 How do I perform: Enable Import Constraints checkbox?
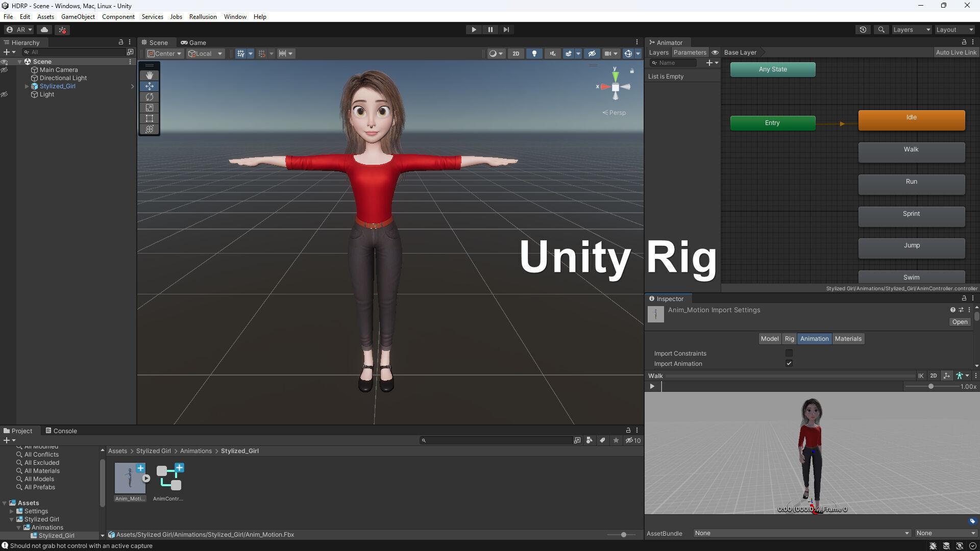pyautogui.click(x=789, y=353)
